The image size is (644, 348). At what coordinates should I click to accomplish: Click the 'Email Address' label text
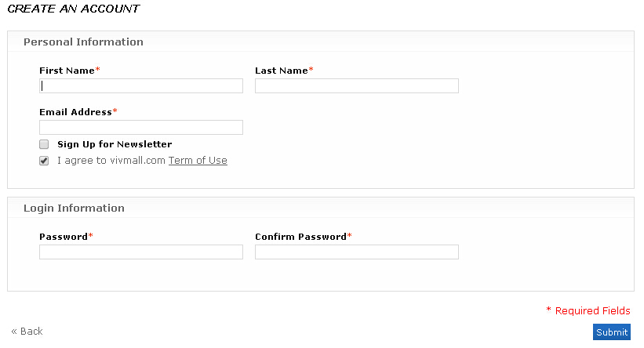(75, 112)
